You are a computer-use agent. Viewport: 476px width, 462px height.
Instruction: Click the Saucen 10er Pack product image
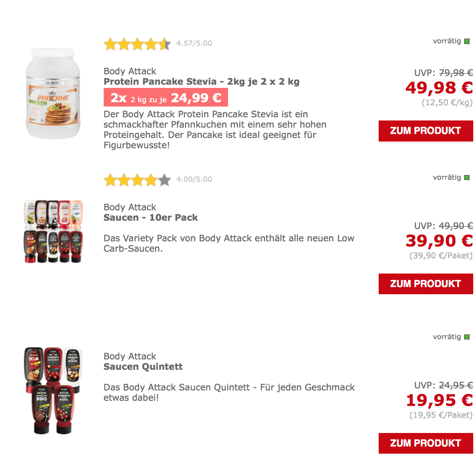[53, 231]
